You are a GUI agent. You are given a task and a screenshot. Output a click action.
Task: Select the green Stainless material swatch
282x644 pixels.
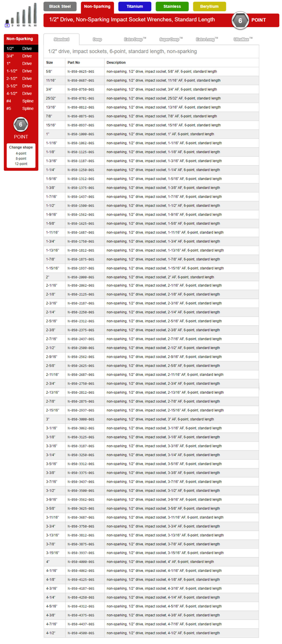tap(172, 6)
